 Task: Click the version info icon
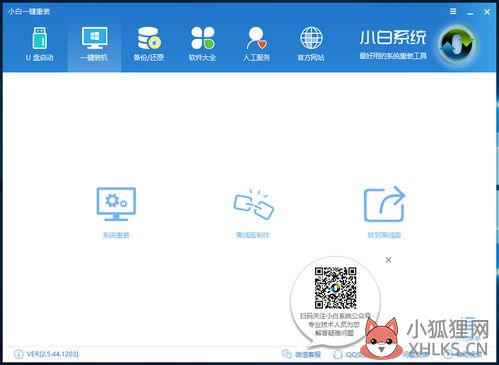pyautogui.click(x=18, y=354)
